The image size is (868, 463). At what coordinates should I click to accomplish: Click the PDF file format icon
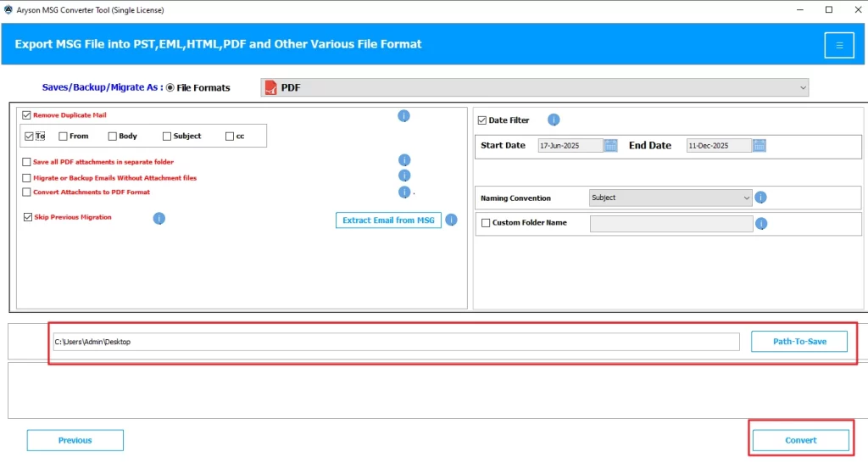(x=270, y=87)
